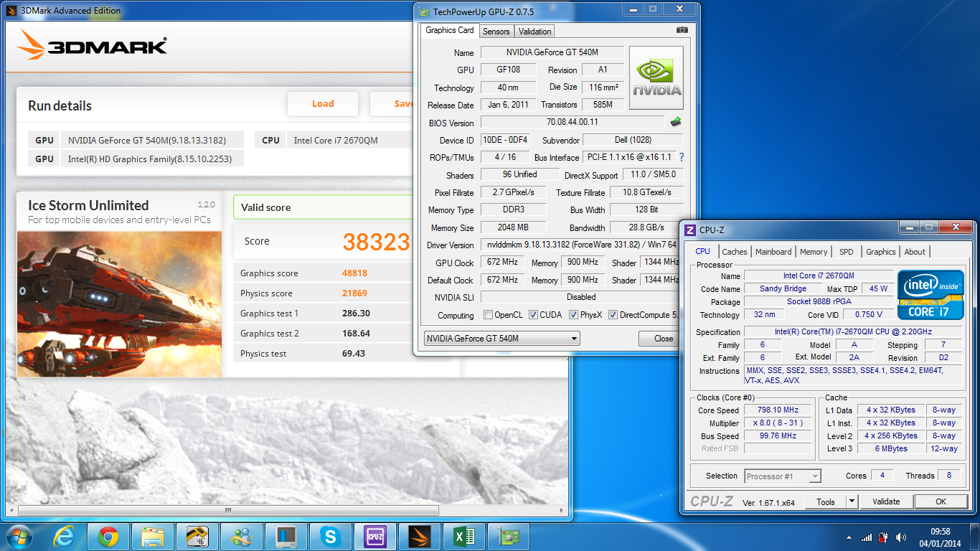Click the temperature monitor taskbar icon showing 46
Screen dimensions: 980x551
coord(197,536)
